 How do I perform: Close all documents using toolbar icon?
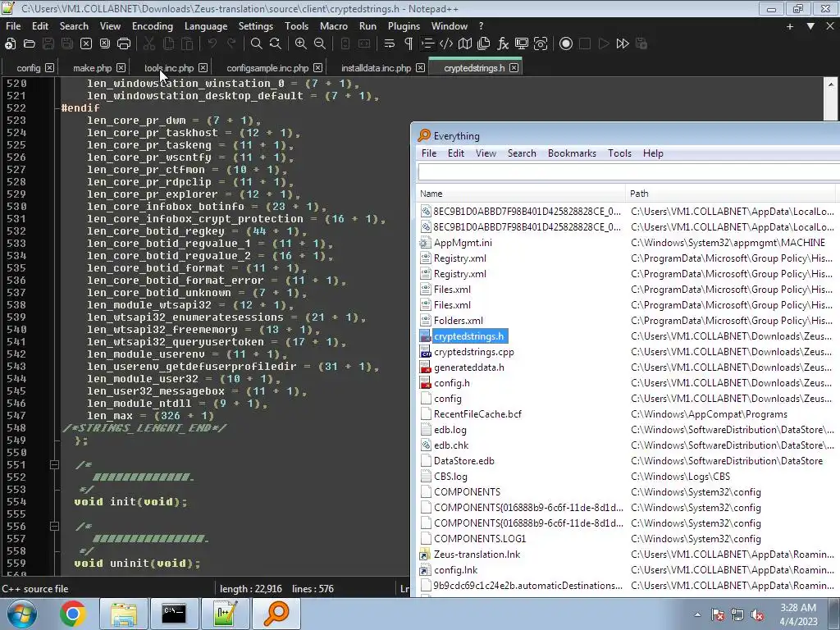105,44
